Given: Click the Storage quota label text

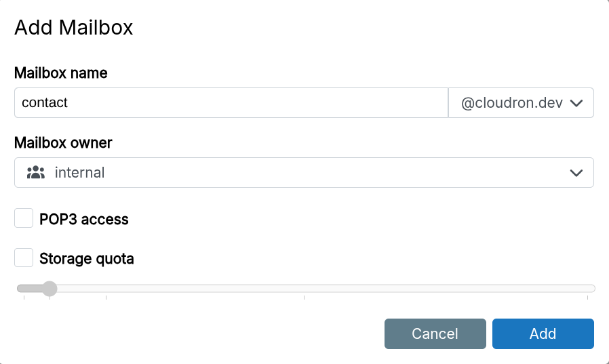Looking at the screenshot, I should [x=87, y=259].
